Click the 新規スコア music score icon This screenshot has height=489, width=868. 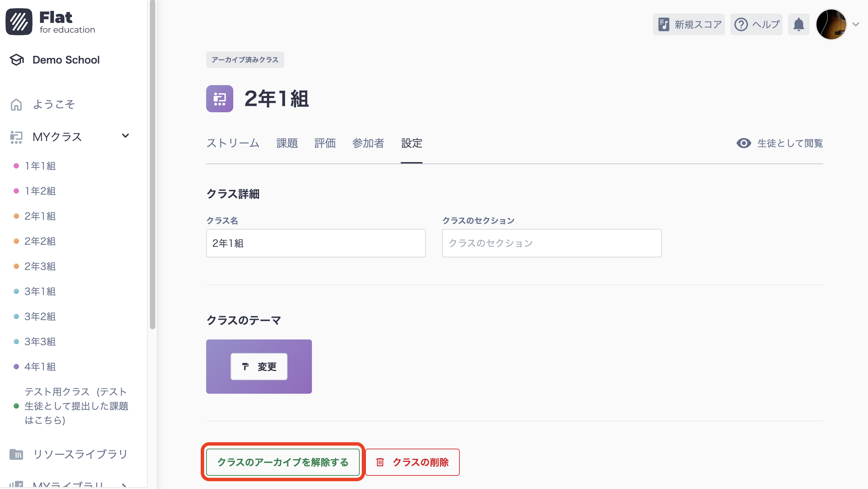click(x=664, y=24)
